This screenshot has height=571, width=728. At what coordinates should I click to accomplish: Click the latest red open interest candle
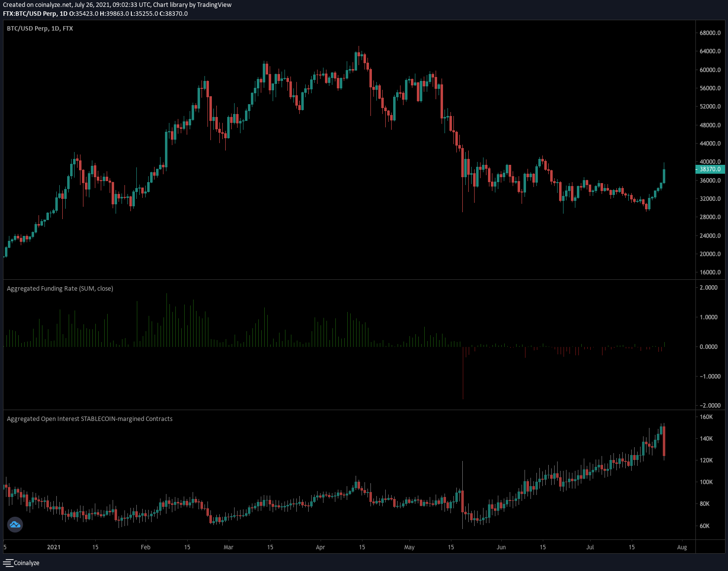pos(664,441)
